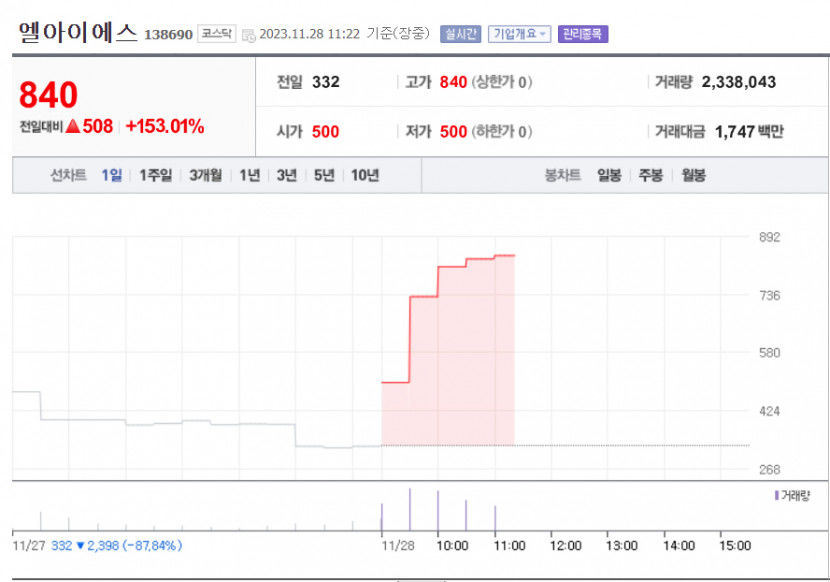Image resolution: width=830 pixels, height=582 pixels.
Task: Select the 3년 line chart tab
Action: tap(287, 175)
